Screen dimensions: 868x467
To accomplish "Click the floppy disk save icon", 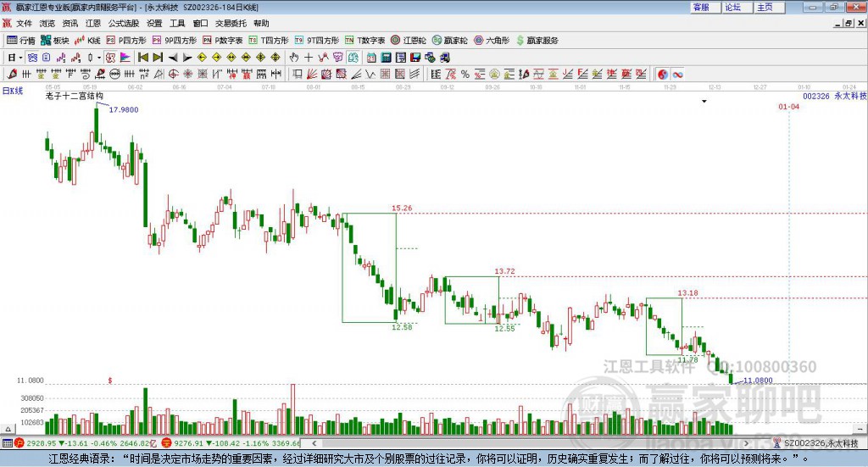I will (x=415, y=58).
